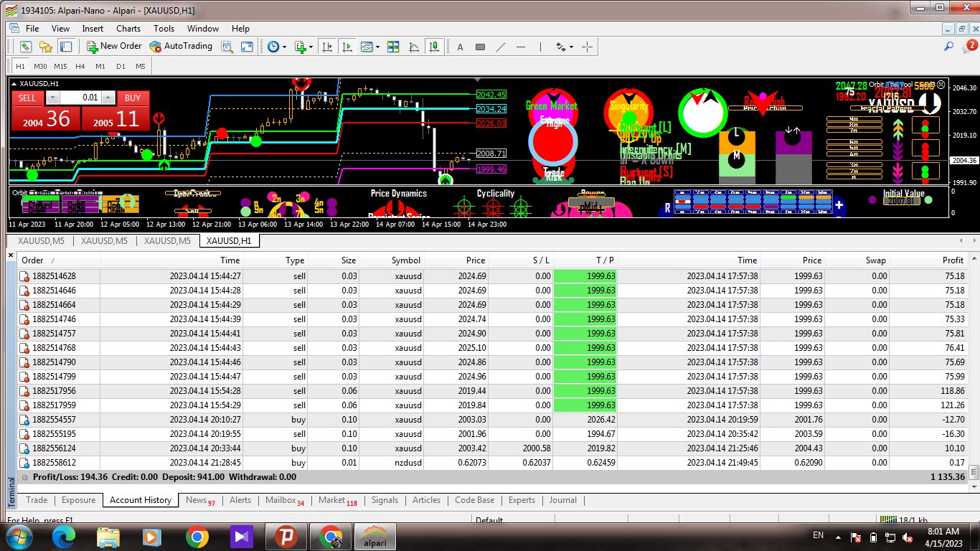The width and height of the screenshot is (980, 551).
Task: Open the Insert menu
Action: pos(93,29)
